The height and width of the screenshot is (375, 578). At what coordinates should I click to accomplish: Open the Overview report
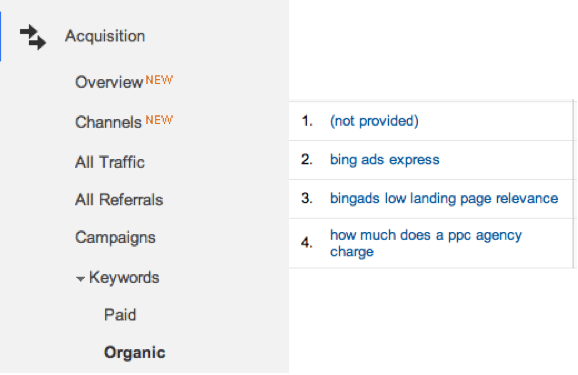tap(109, 82)
